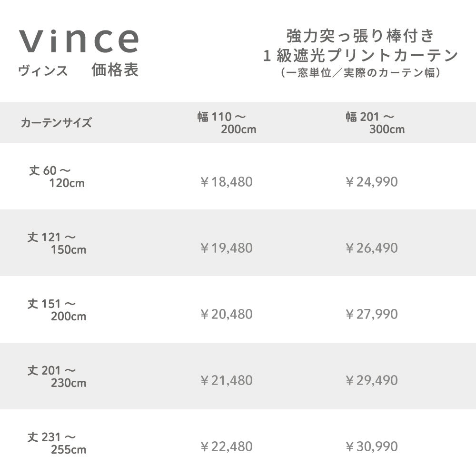Click the ヴィンス katakana name text
476x476 pixels.
[x=43, y=71]
